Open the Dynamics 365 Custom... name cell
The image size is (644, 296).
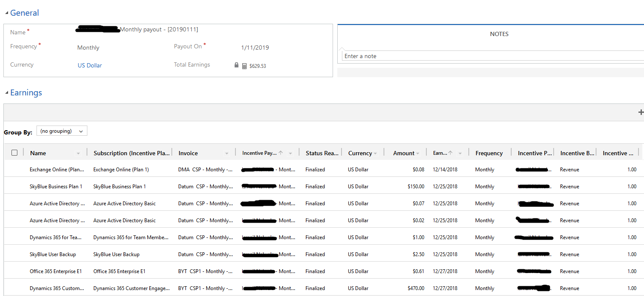click(57, 288)
